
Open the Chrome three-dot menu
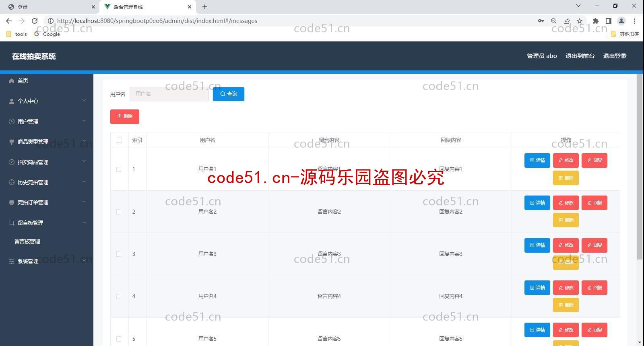tap(634, 21)
